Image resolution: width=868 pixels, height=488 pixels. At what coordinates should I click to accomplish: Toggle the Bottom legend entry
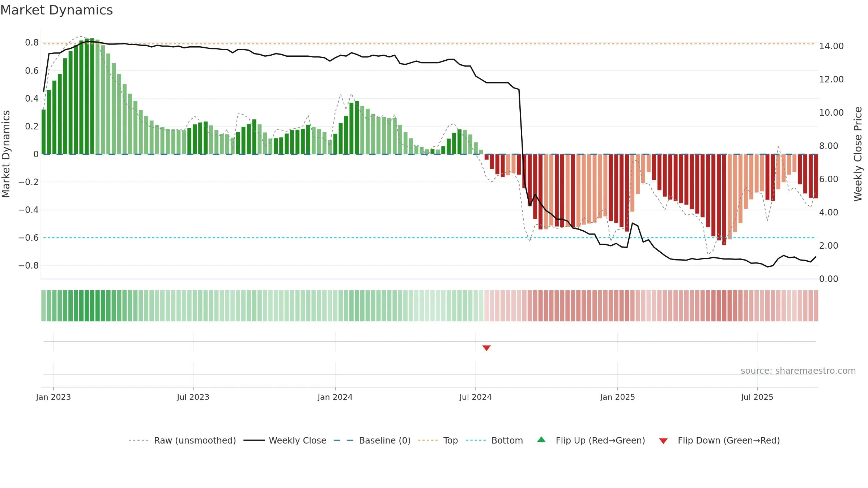[x=494, y=440]
